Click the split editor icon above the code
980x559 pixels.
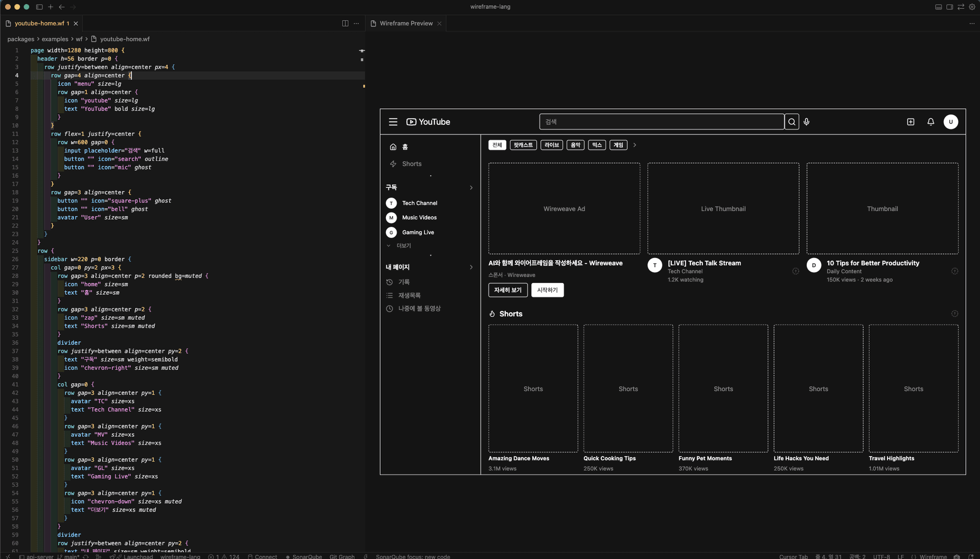coord(346,23)
